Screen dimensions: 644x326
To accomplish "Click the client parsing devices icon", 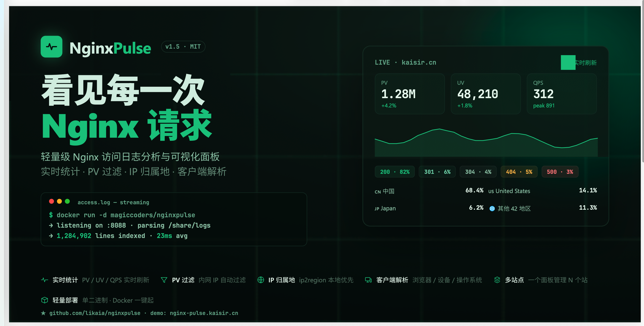I will click(x=368, y=280).
